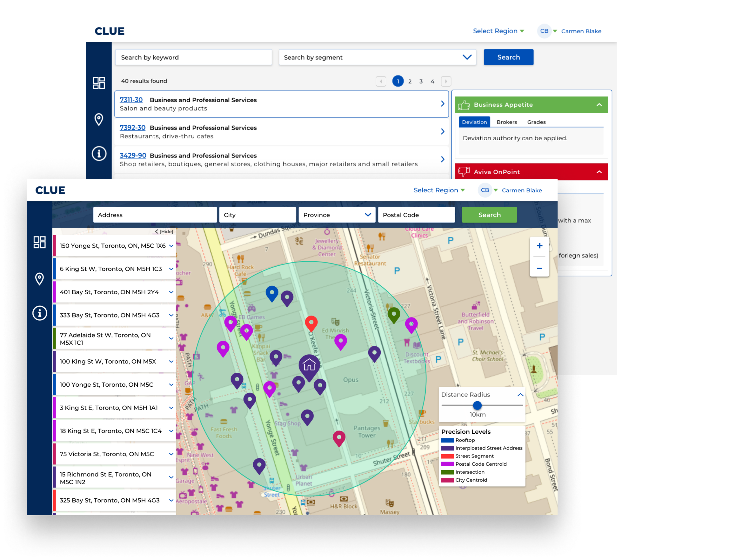Switch to the Grades tab
This screenshot has width=748, height=560.
pos(536,122)
